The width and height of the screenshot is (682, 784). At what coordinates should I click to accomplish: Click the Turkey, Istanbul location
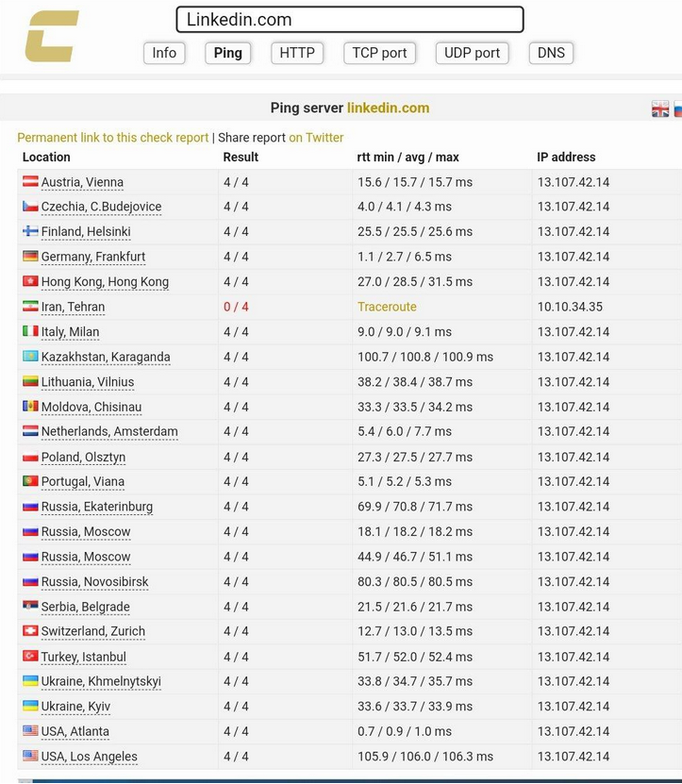click(x=84, y=657)
